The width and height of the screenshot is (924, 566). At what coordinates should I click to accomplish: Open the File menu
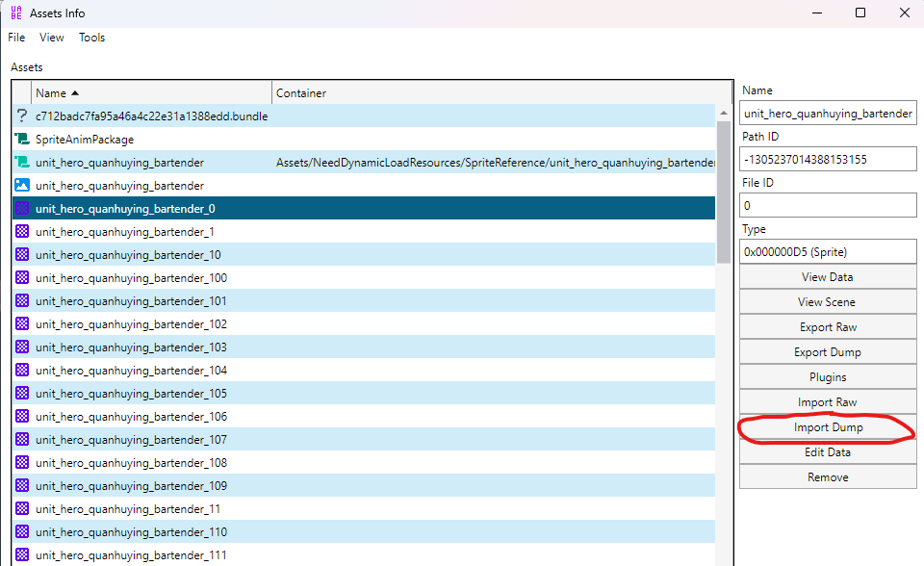15,38
